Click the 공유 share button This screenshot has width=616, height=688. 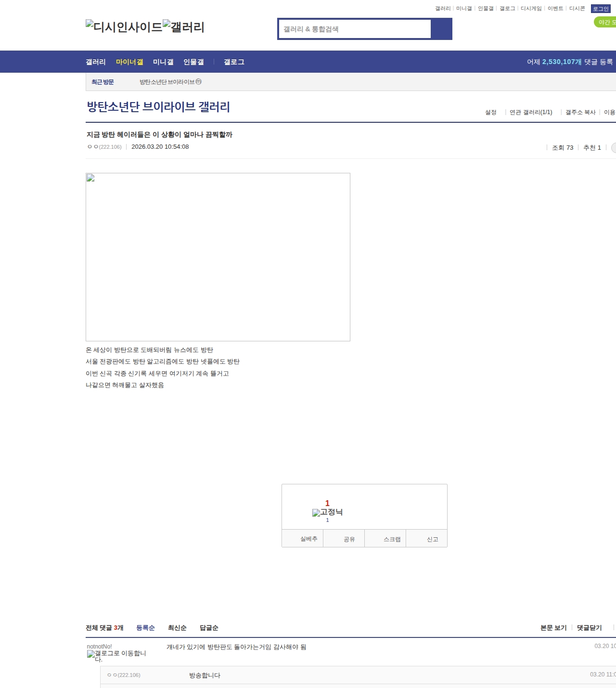344,538
